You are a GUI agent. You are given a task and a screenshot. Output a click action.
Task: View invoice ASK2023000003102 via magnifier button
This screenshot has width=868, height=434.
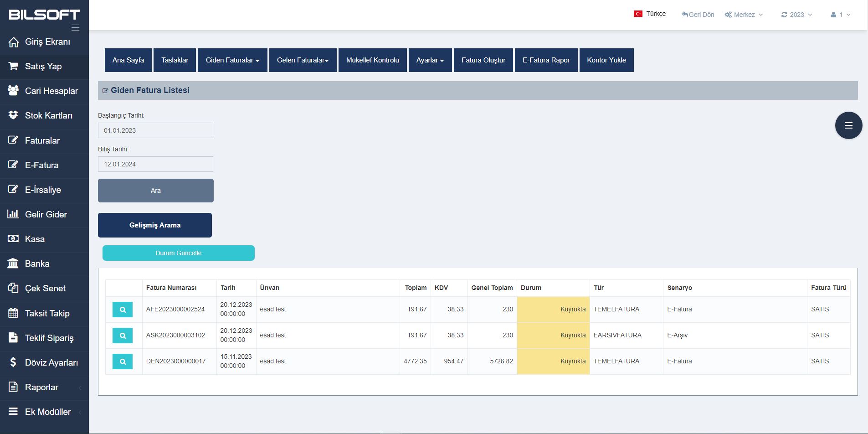pos(123,336)
